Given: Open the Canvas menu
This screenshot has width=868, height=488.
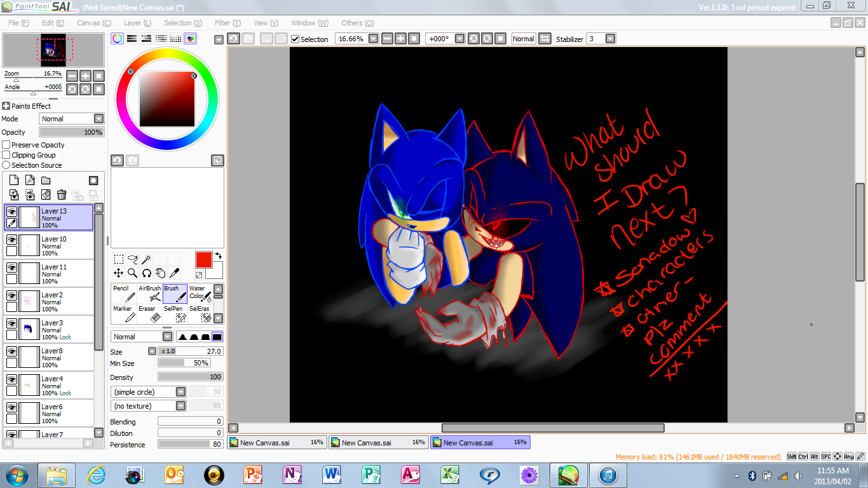Looking at the screenshot, I should click(93, 23).
